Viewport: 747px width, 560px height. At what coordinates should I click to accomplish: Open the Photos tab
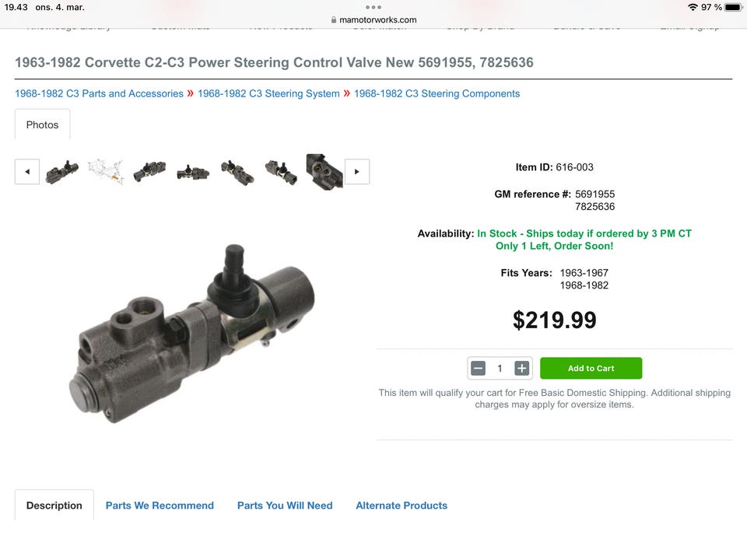click(42, 124)
